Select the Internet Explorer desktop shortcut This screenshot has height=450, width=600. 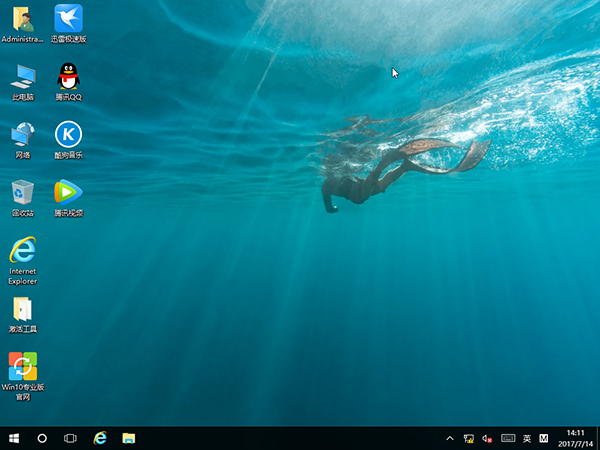pyautogui.click(x=22, y=250)
